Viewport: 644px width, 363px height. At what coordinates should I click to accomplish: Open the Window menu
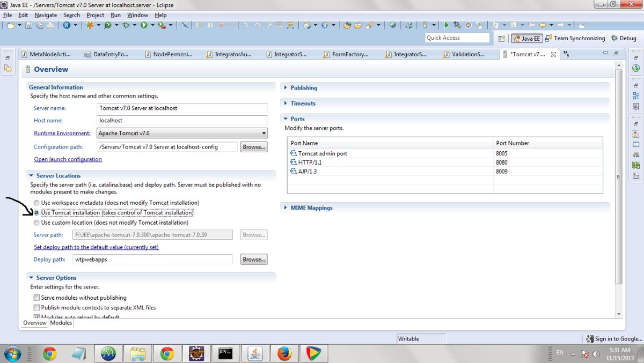[x=138, y=15]
